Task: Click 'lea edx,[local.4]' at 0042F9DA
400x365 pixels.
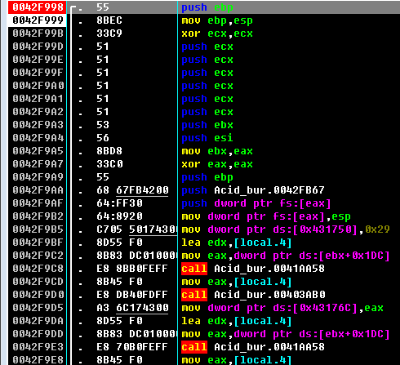Action: [x=237, y=321]
